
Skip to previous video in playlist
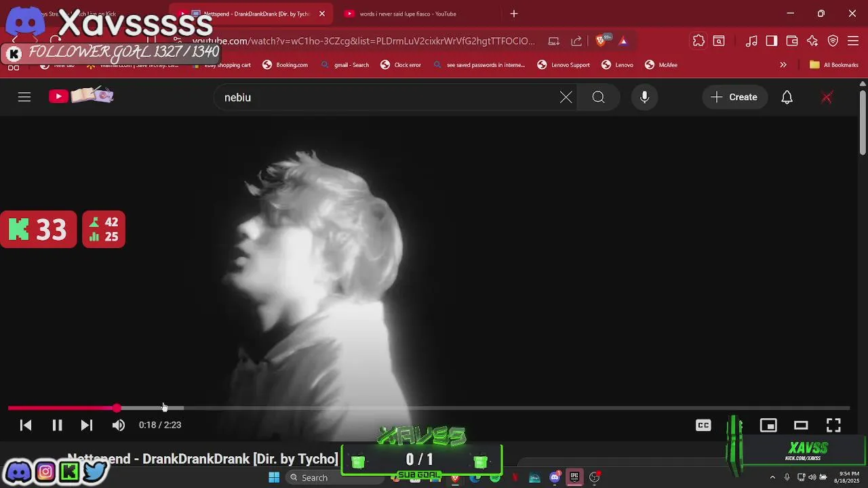pos(26,425)
